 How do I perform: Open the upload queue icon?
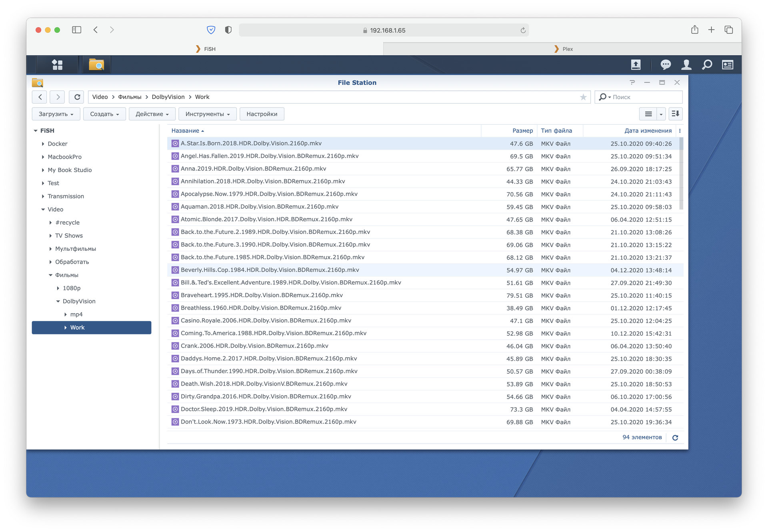[636, 64]
